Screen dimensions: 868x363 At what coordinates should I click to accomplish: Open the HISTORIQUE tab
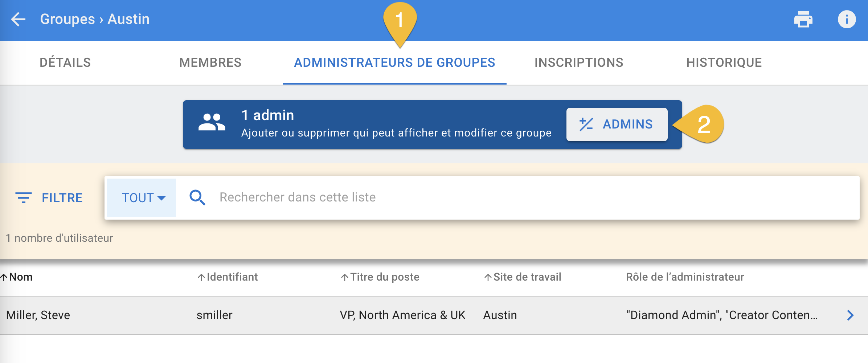tap(724, 62)
